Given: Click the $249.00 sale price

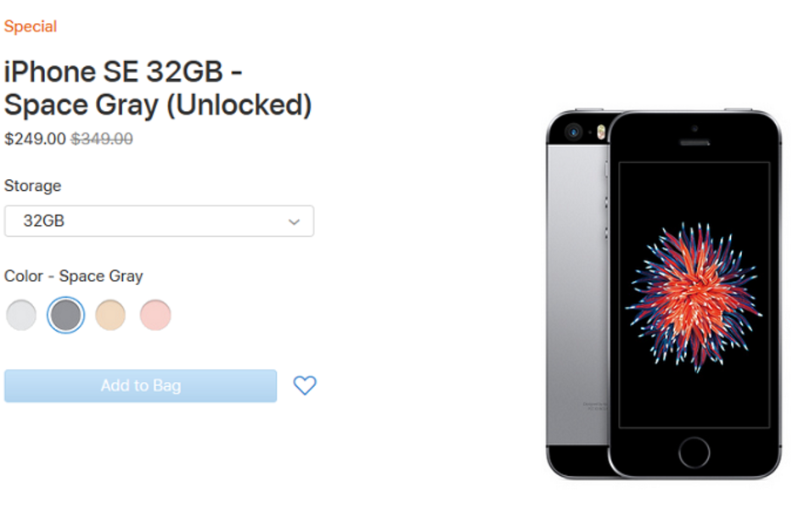Looking at the screenshot, I should (x=35, y=139).
